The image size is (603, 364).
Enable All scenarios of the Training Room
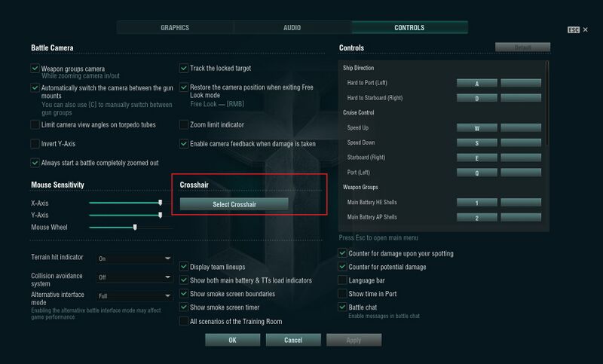click(184, 321)
